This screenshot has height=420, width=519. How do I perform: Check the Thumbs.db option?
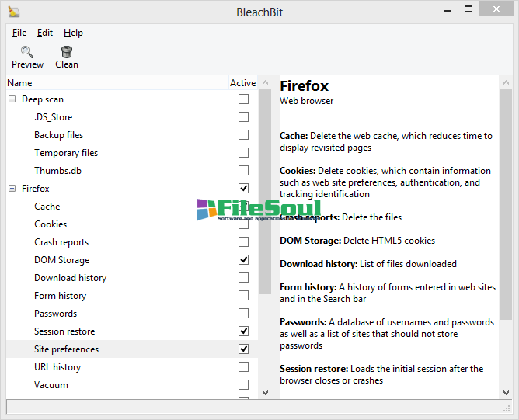click(243, 170)
